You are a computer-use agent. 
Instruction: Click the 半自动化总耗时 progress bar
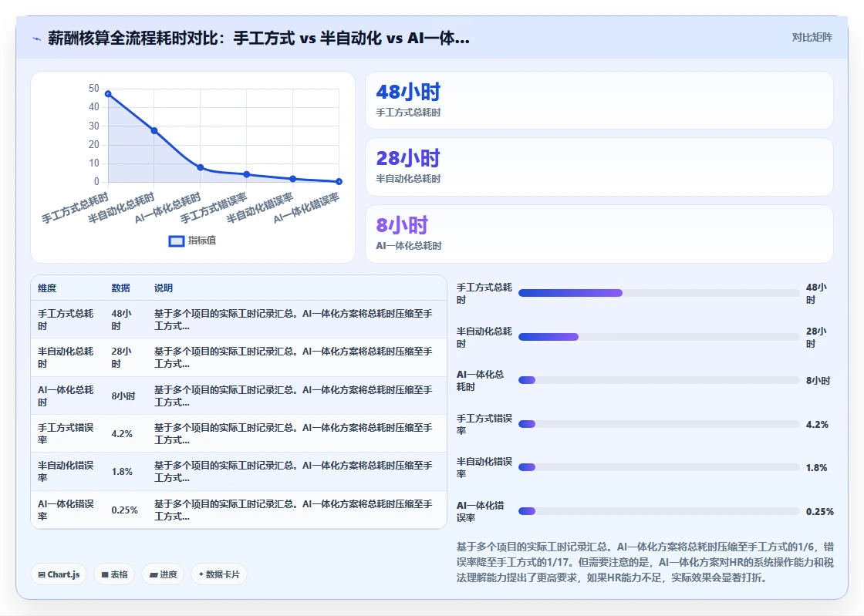(x=659, y=337)
